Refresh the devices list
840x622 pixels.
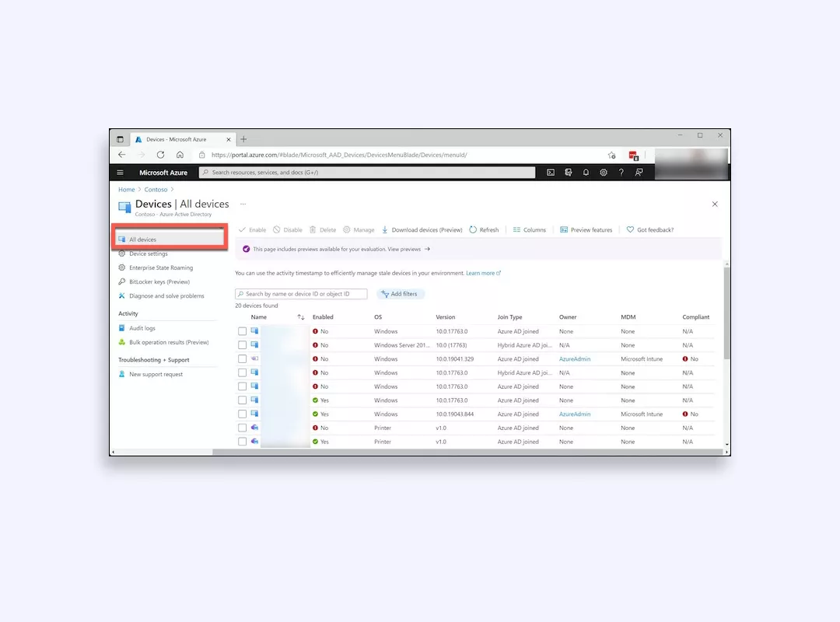pyautogui.click(x=484, y=229)
